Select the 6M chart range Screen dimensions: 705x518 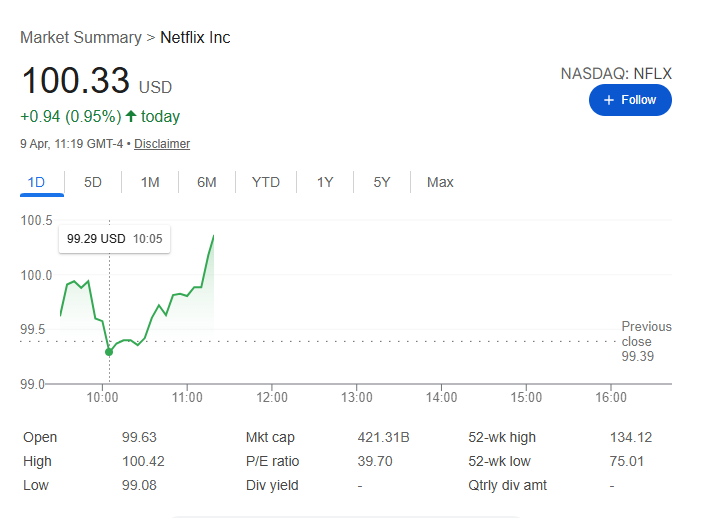point(206,183)
